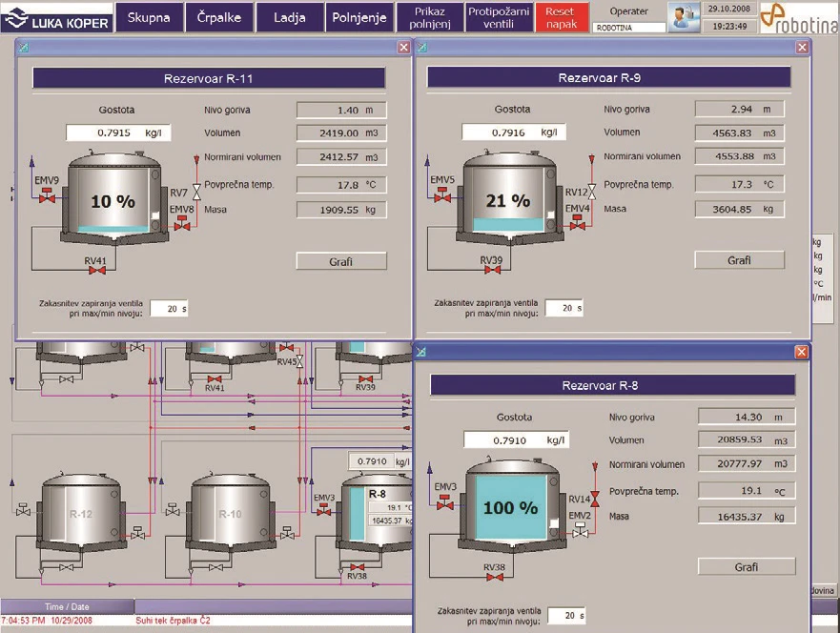Click the Robotina logo
Screen dimensions: 840x633
pos(801,17)
